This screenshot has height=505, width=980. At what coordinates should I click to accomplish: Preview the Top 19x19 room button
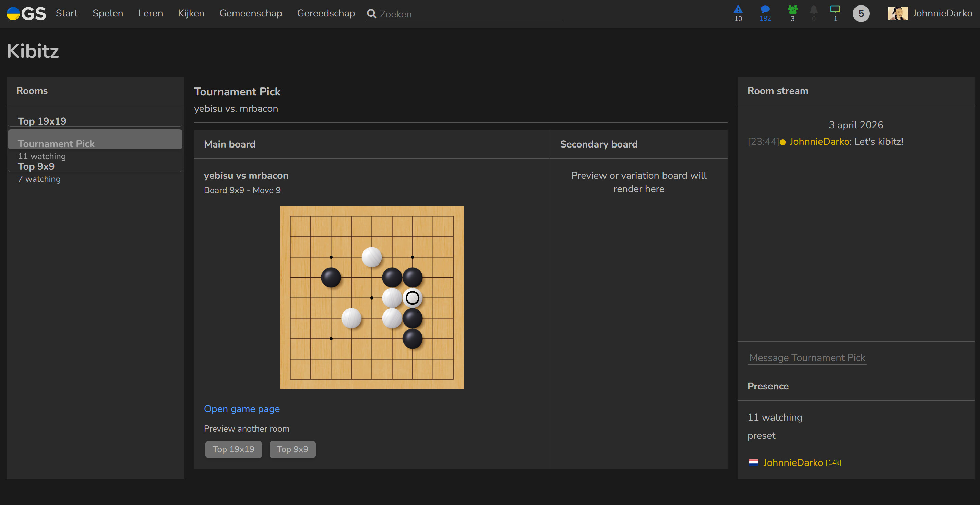coord(233,449)
